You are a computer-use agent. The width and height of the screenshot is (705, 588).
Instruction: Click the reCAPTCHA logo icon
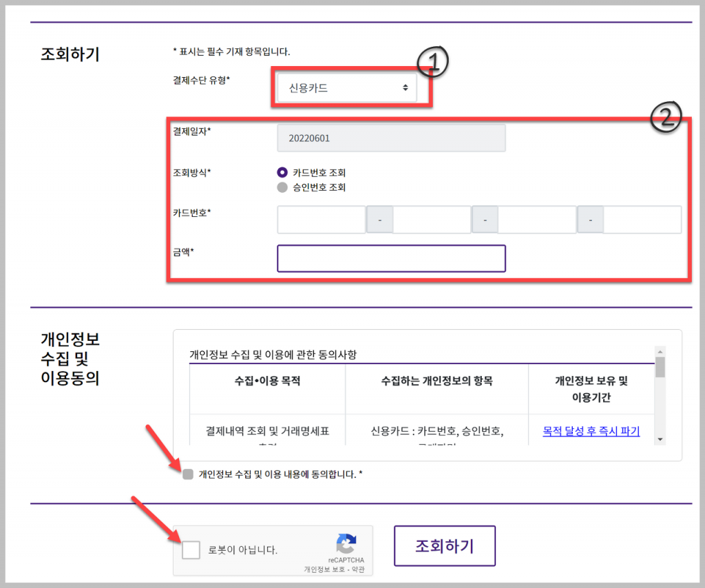point(346,543)
